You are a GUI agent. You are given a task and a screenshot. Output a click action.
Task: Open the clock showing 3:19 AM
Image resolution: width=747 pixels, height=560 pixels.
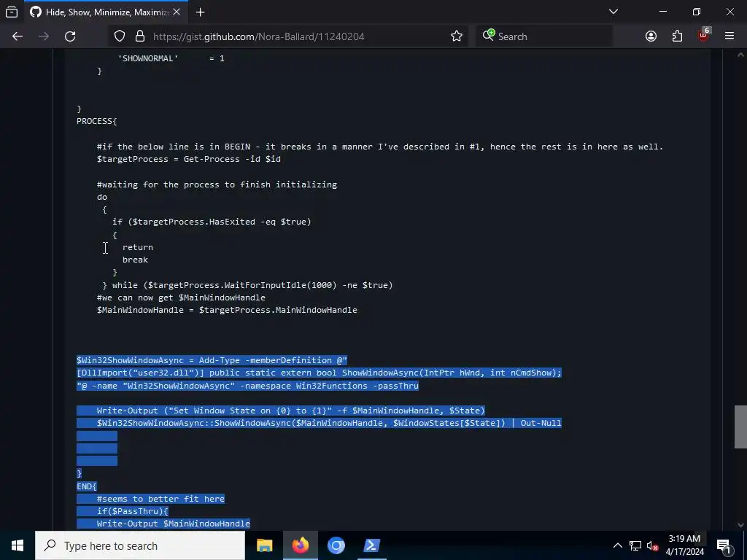tap(684, 545)
